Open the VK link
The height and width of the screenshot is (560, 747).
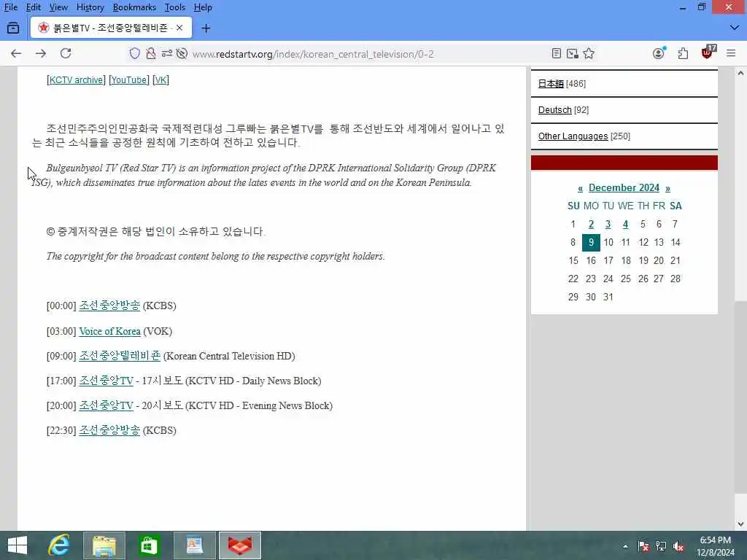[x=161, y=80]
